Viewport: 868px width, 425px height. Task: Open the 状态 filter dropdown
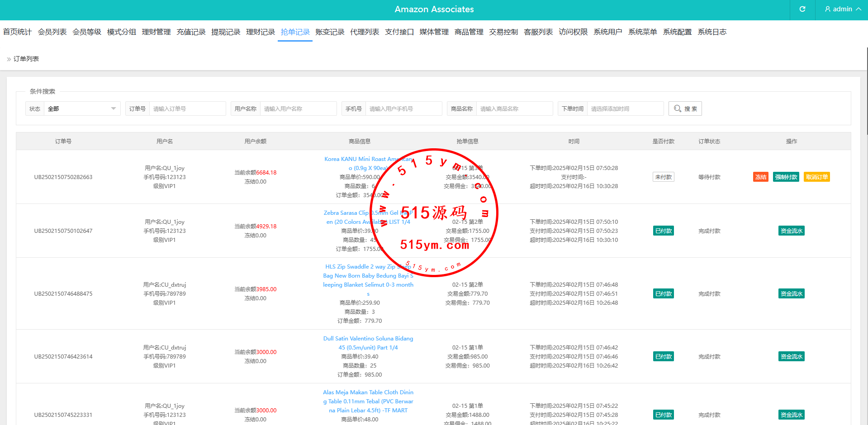tap(81, 109)
